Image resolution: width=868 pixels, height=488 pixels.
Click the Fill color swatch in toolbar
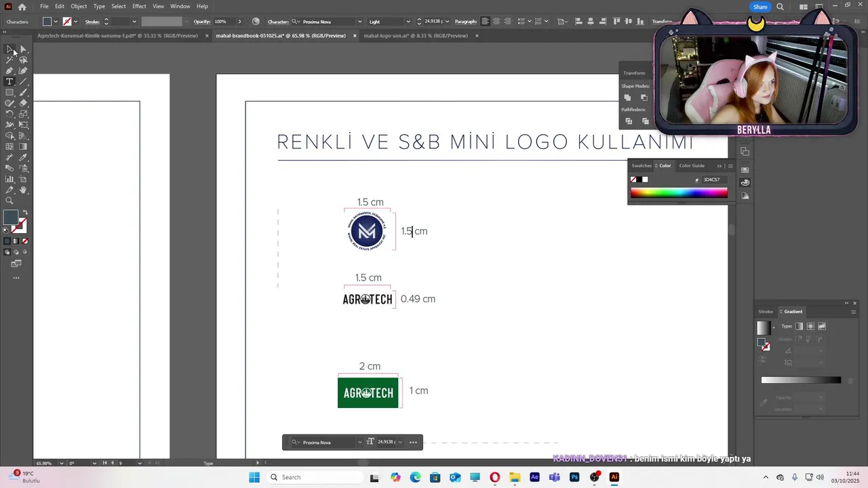(x=10, y=218)
